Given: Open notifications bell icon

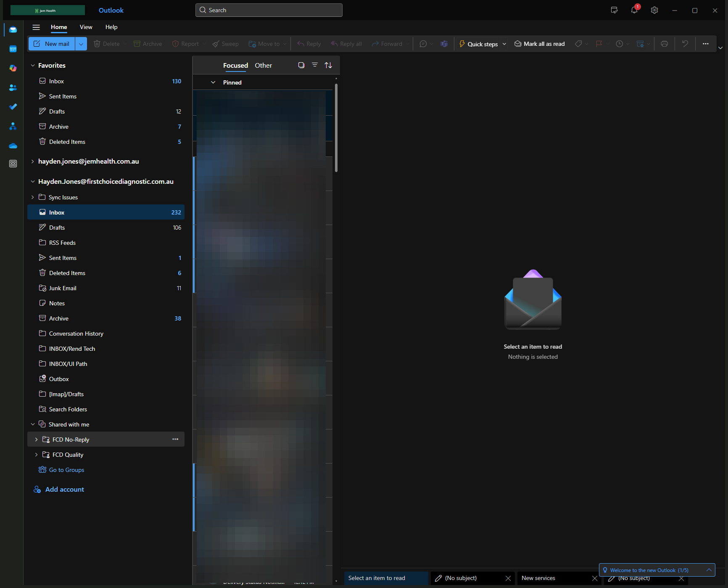Looking at the screenshot, I should 634,10.
